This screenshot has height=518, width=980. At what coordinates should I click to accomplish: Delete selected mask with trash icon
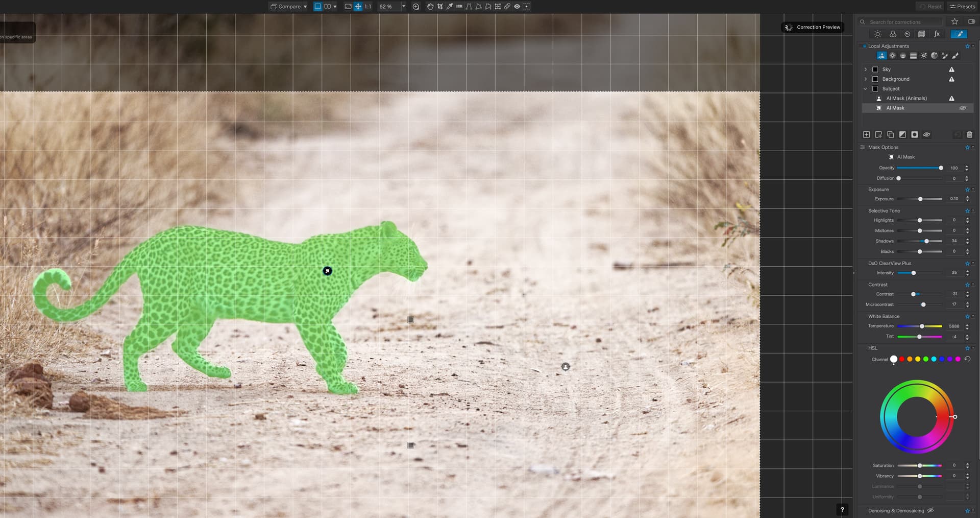[x=969, y=135]
